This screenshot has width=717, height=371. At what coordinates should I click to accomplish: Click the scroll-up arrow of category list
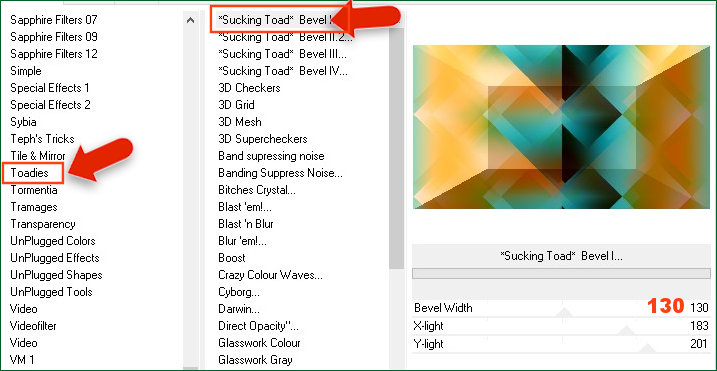(191, 20)
